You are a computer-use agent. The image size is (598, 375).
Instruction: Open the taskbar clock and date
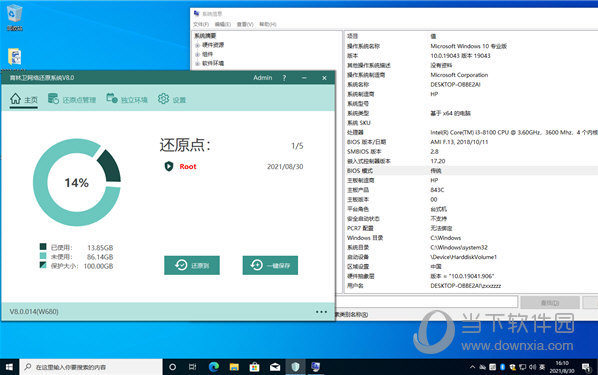point(562,367)
